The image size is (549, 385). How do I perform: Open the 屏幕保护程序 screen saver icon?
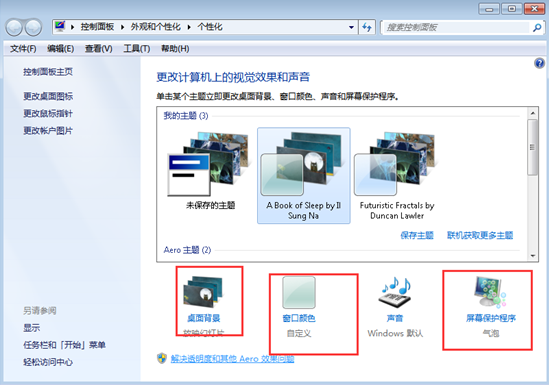pos(491,292)
